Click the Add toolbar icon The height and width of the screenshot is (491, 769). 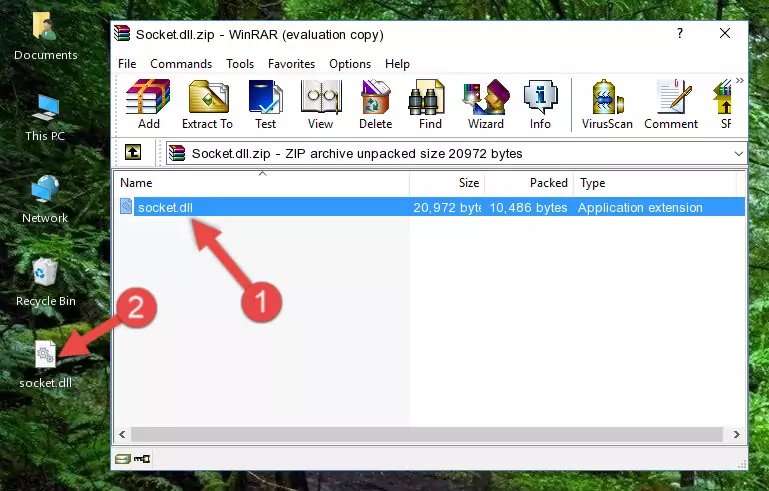click(148, 104)
